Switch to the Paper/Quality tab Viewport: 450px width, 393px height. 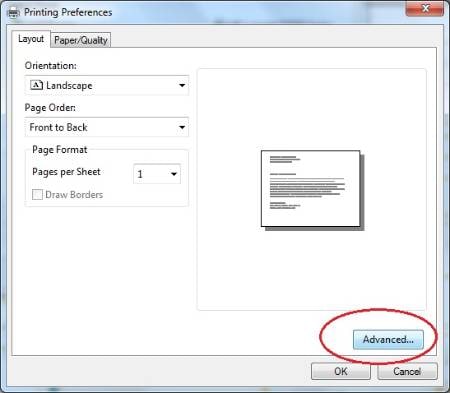[81, 40]
